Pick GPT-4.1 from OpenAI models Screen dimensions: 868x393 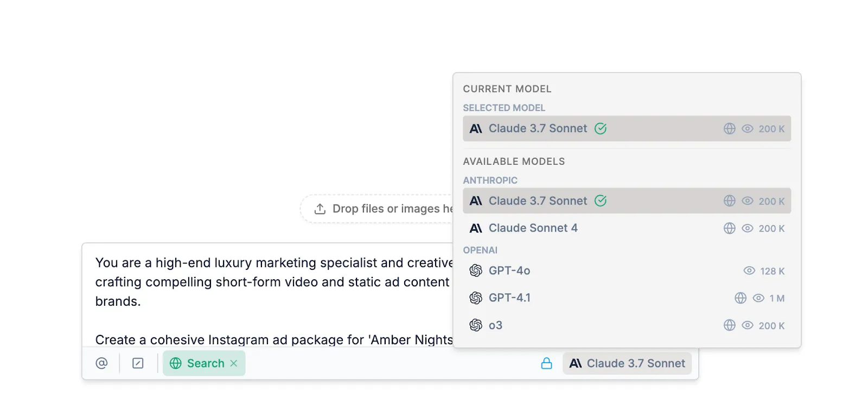[627, 298]
